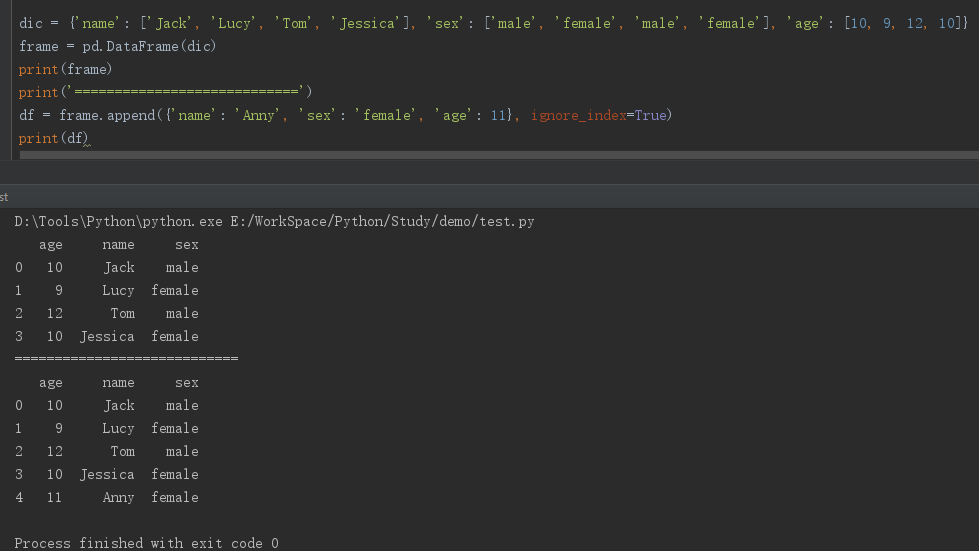
Task: Click number 12 in the age list
Action: pos(915,23)
